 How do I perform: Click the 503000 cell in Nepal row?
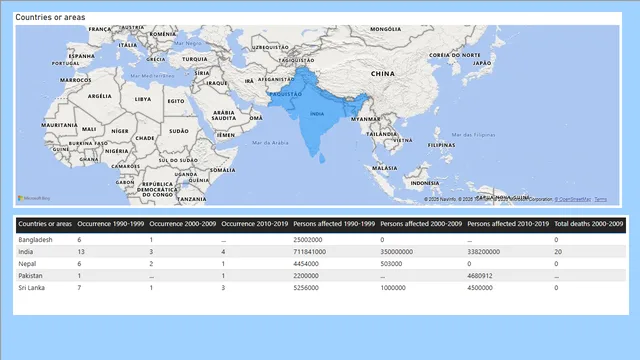pyautogui.click(x=391, y=264)
